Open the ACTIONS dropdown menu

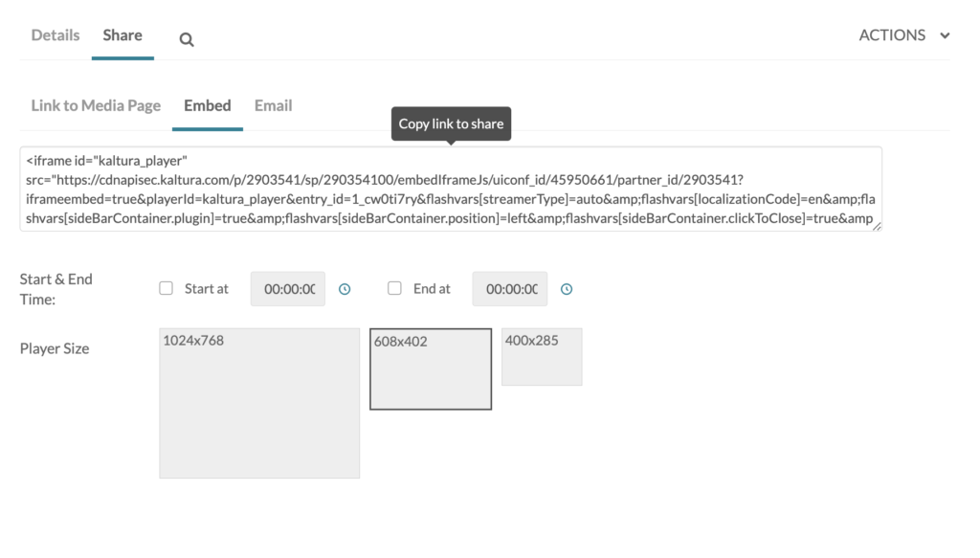pos(893,35)
